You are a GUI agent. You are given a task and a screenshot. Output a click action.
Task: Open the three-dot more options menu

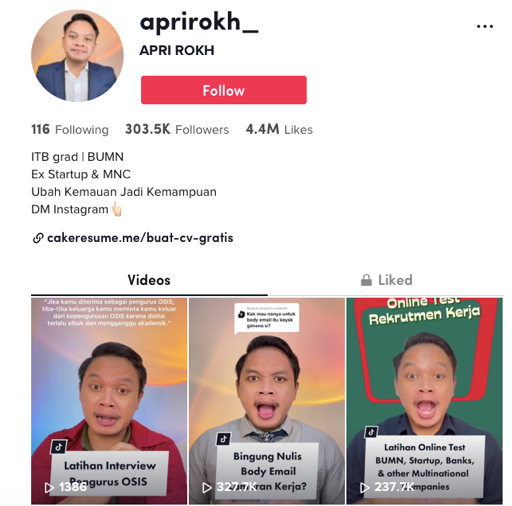coord(485,26)
